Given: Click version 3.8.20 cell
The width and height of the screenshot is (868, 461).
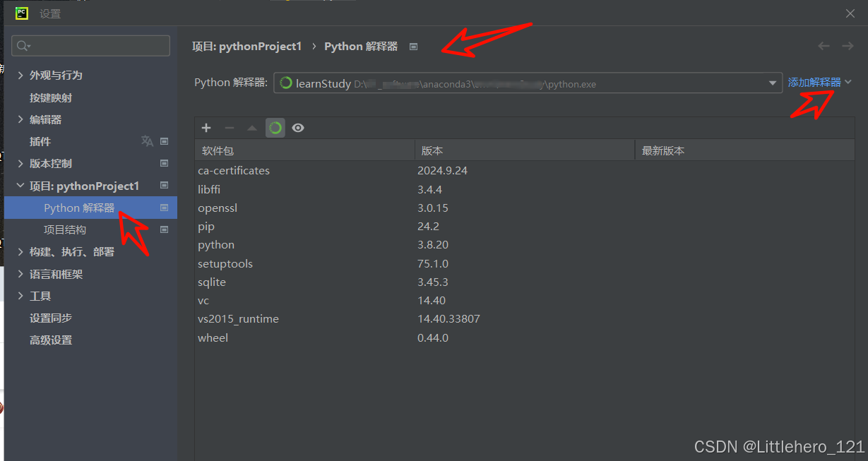Looking at the screenshot, I should pos(433,244).
